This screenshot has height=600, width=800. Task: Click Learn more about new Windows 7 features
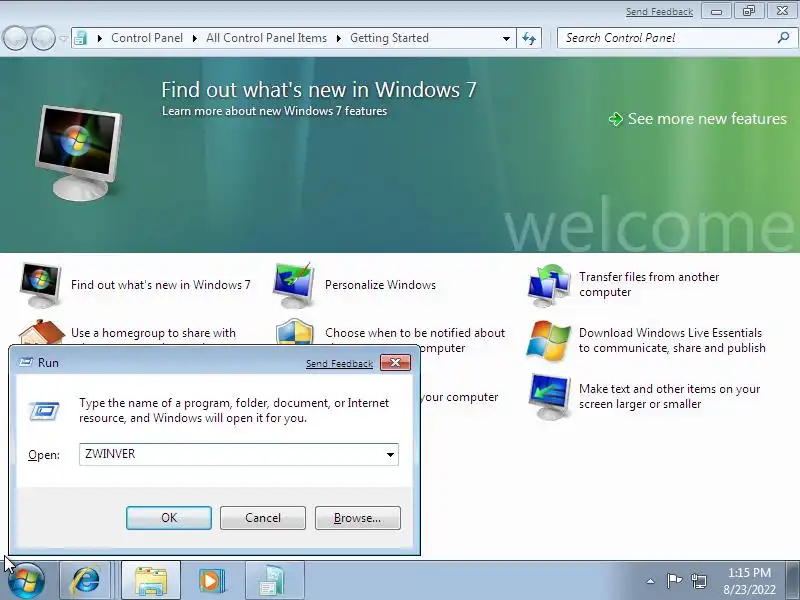(x=274, y=111)
